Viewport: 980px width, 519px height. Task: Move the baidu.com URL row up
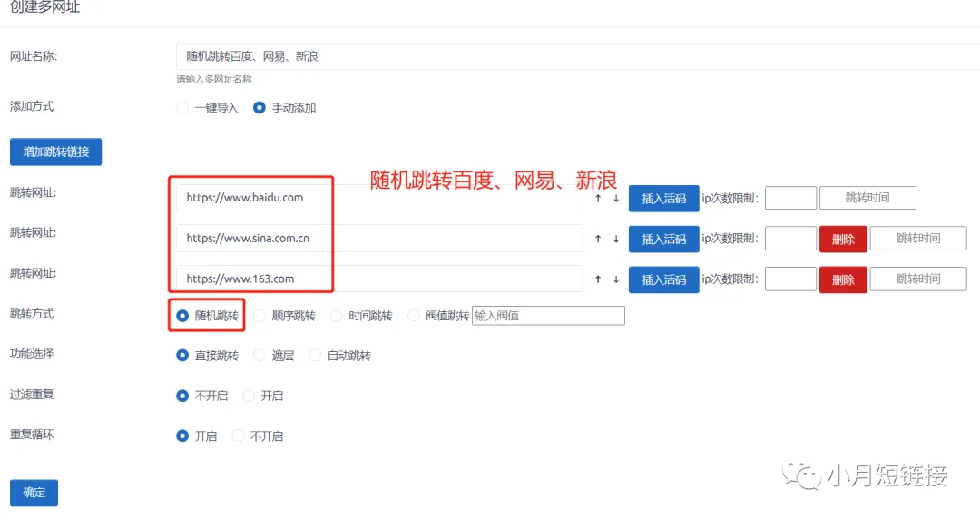598,199
